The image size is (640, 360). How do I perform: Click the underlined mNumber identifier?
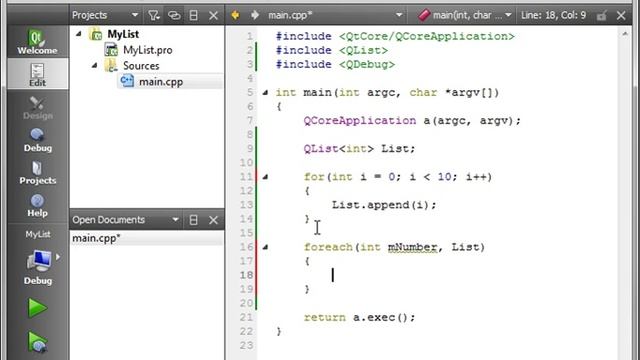(412, 247)
